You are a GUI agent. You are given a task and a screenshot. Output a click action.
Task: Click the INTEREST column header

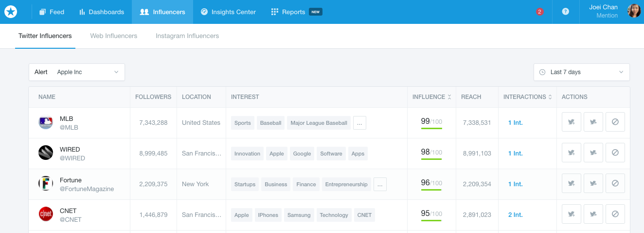click(x=245, y=97)
